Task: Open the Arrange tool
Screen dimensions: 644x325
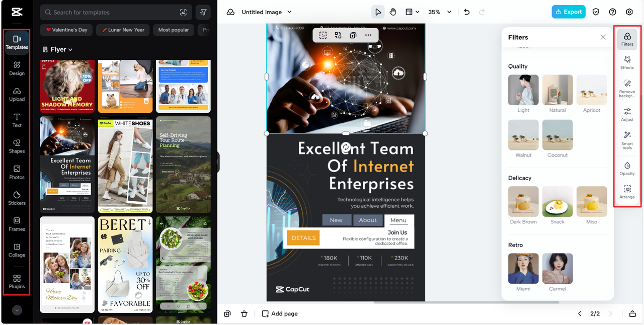Action: (627, 192)
